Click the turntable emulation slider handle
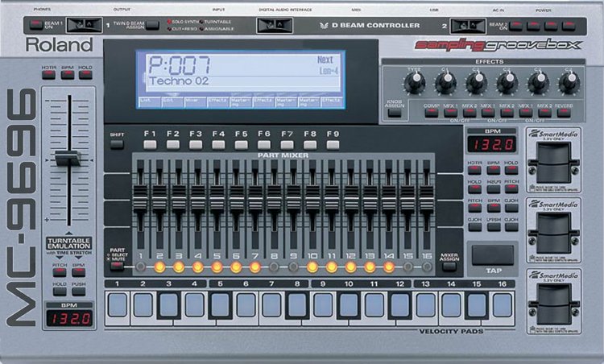Image resolution: width=604 pixels, height=364 pixels. [x=68, y=159]
